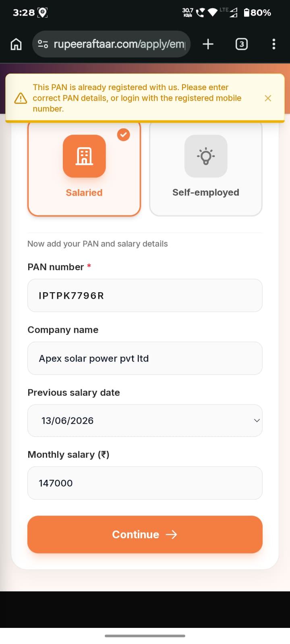This screenshot has width=290, height=644.
Task: Open the tab switcher showing 3 tabs
Action: (241, 44)
